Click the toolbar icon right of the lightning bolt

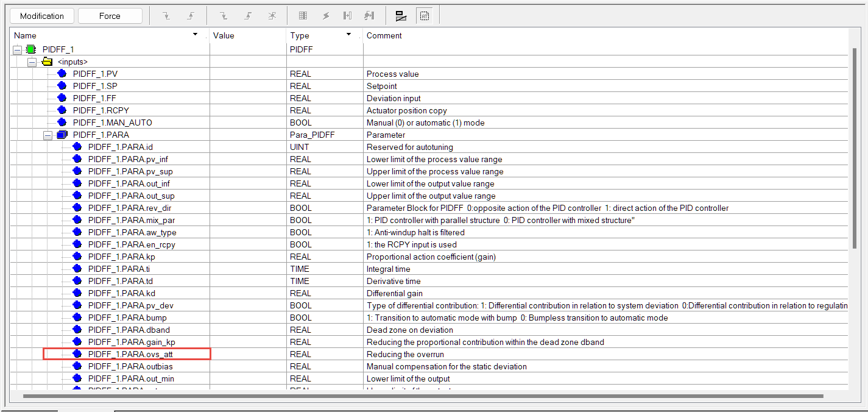pyautogui.click(x=347, y=16)
